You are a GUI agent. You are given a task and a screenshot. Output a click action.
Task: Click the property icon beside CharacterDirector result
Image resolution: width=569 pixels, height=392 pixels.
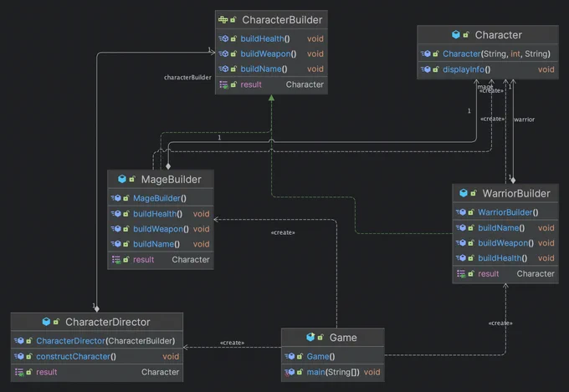[x=19, y=372]
